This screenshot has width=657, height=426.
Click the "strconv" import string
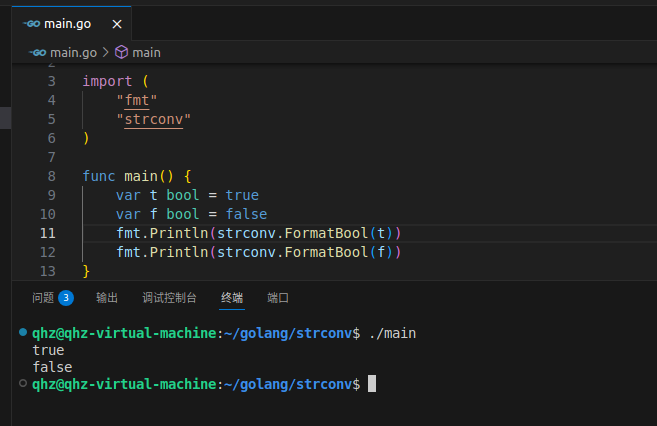point(153,119)
